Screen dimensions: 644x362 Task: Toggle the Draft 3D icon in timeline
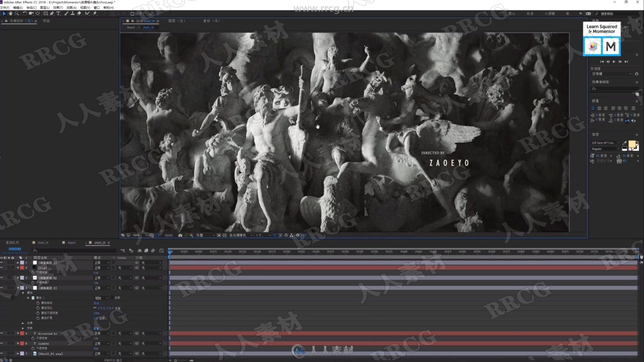pyautogui.click(x=131, y=250)
